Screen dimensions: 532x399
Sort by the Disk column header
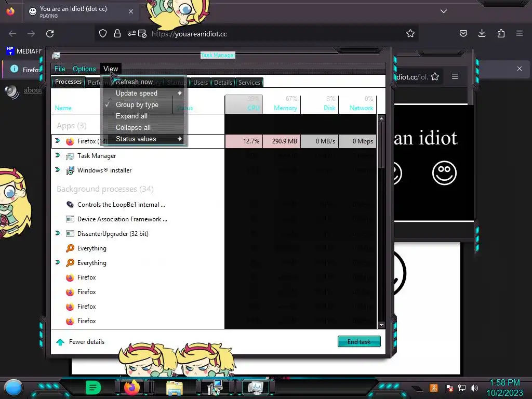[x=320, y=103]
